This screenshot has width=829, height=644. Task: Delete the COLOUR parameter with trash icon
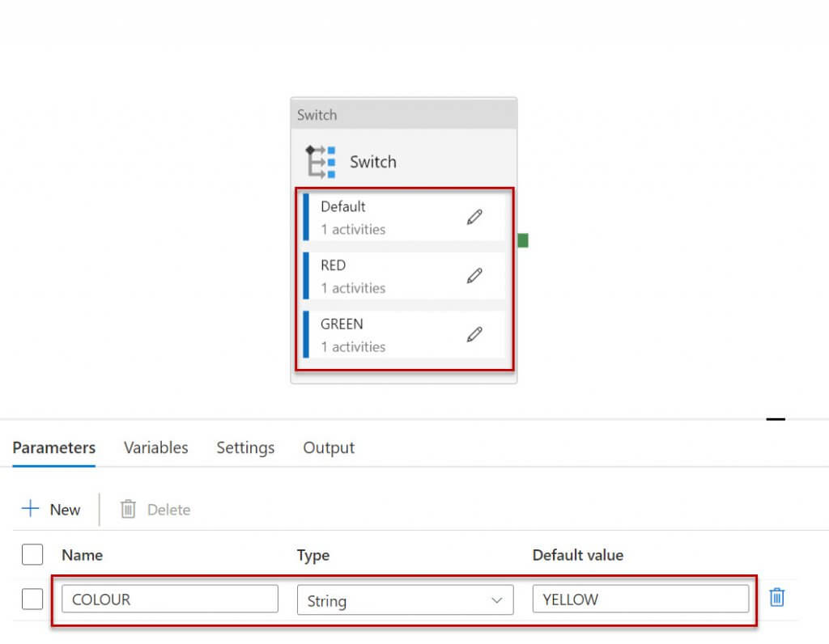pyautogui.click(x=776, y=598)
